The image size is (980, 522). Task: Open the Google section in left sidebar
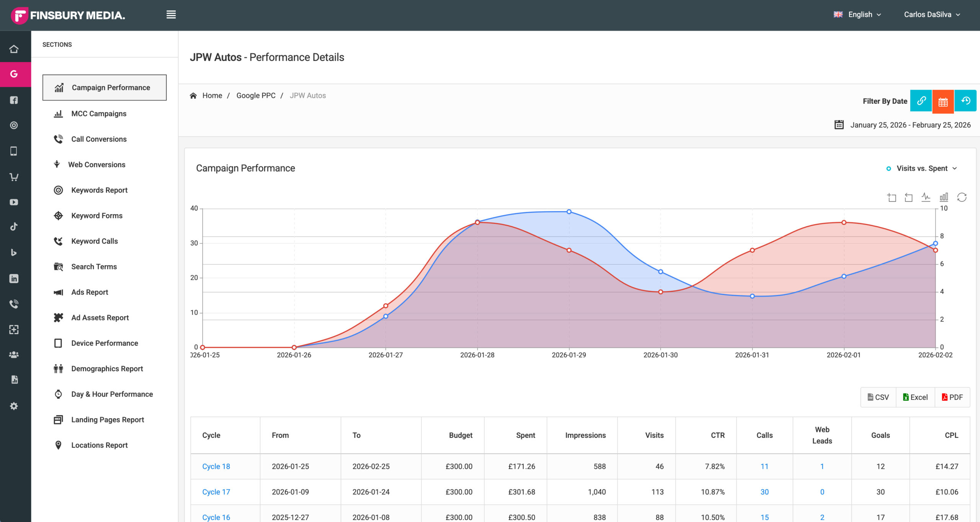click(14, 74)
